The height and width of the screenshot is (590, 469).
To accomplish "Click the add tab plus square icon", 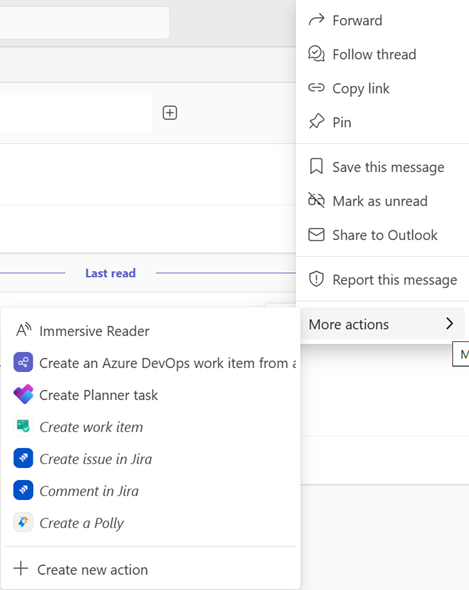I will (x=170, y=113).
